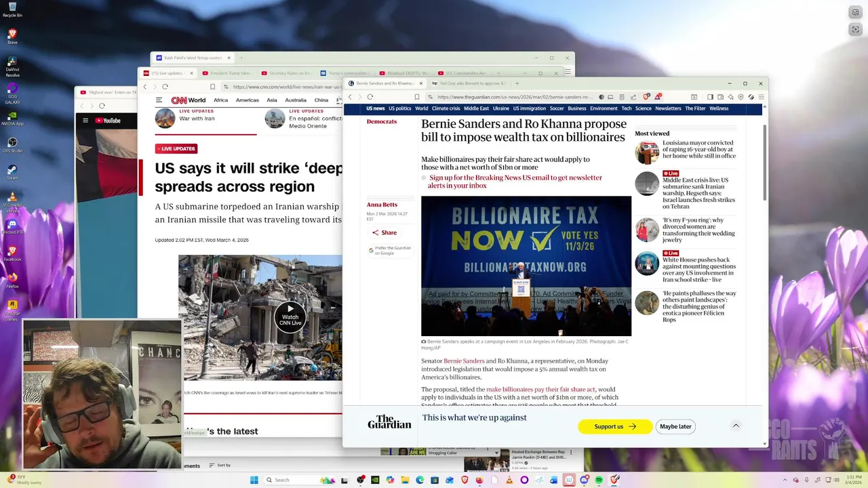This screenshot has height=488, width=868.
Task: Click Prefer the Guardian on Google
Action: pyautogui.click(x=390, y=250)
